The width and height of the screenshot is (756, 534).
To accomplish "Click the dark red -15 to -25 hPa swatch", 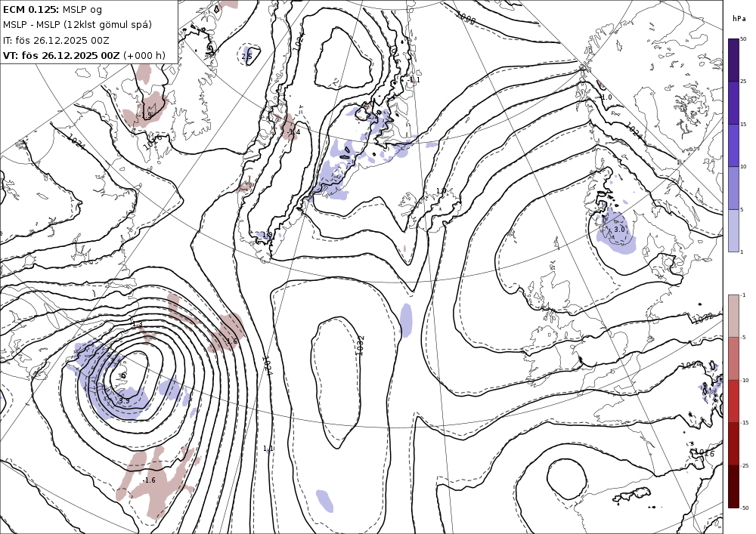I will 733,443.
